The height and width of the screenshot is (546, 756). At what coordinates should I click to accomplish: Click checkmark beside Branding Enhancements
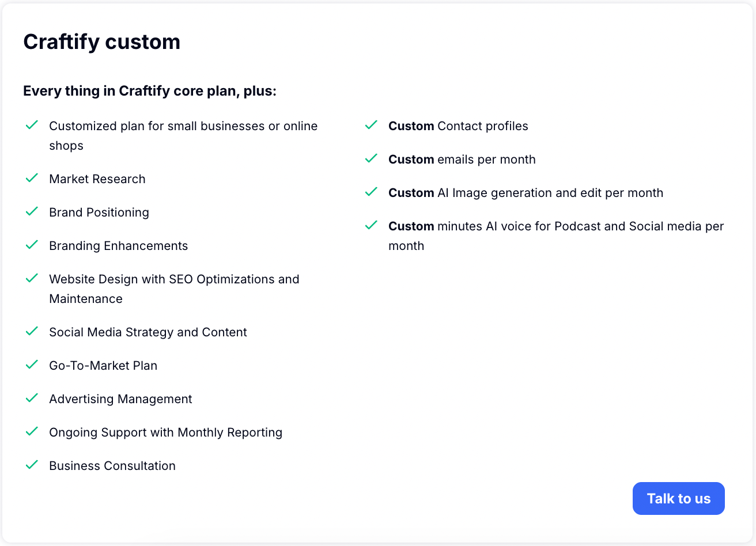pos(32,245)
